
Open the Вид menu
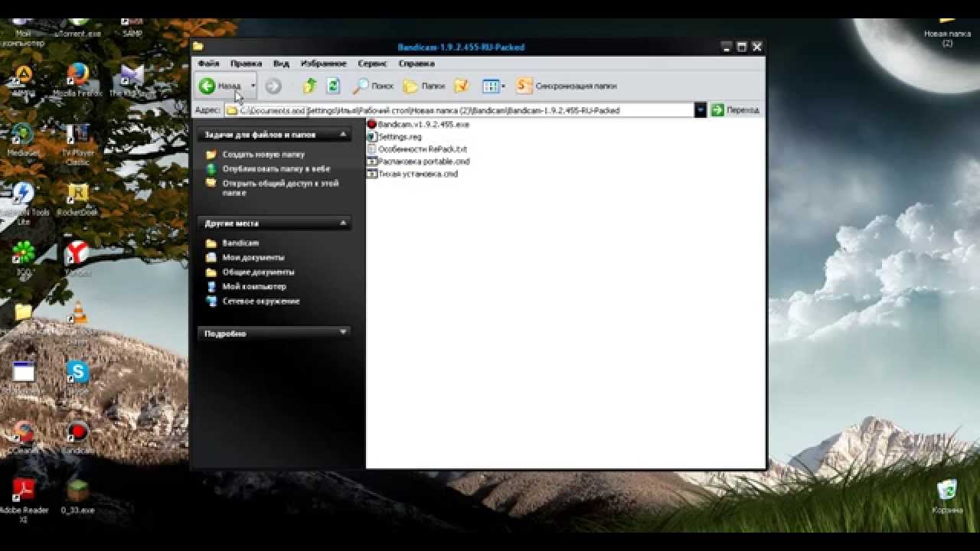[281, 64]
